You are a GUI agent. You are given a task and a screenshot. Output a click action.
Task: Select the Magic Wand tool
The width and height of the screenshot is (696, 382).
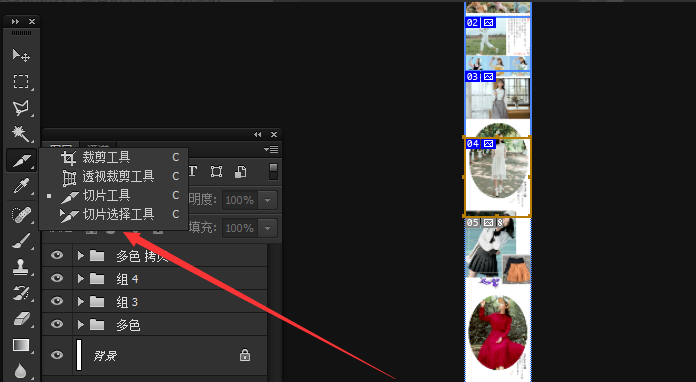pyautogui.click(x=21, y=134)
